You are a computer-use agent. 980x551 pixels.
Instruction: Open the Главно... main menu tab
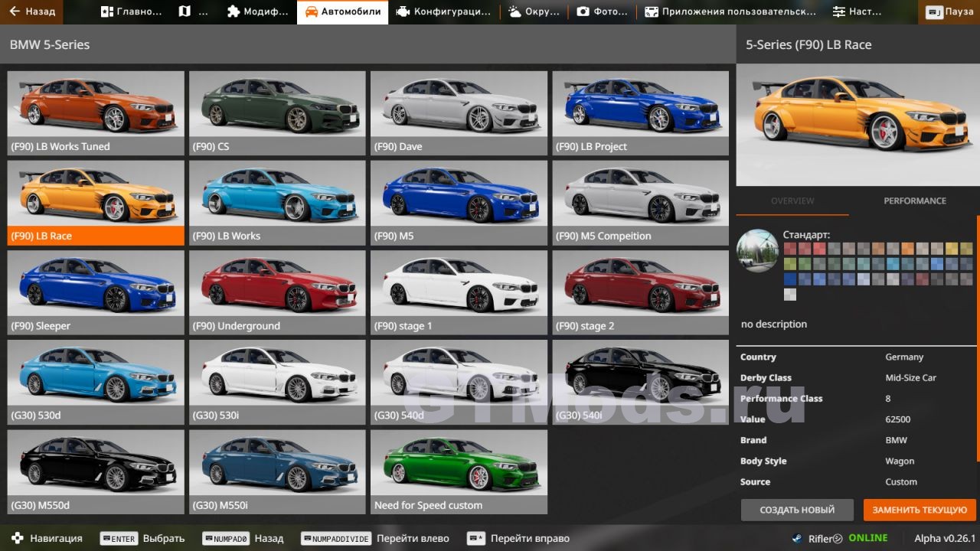(x=132, y=11)
